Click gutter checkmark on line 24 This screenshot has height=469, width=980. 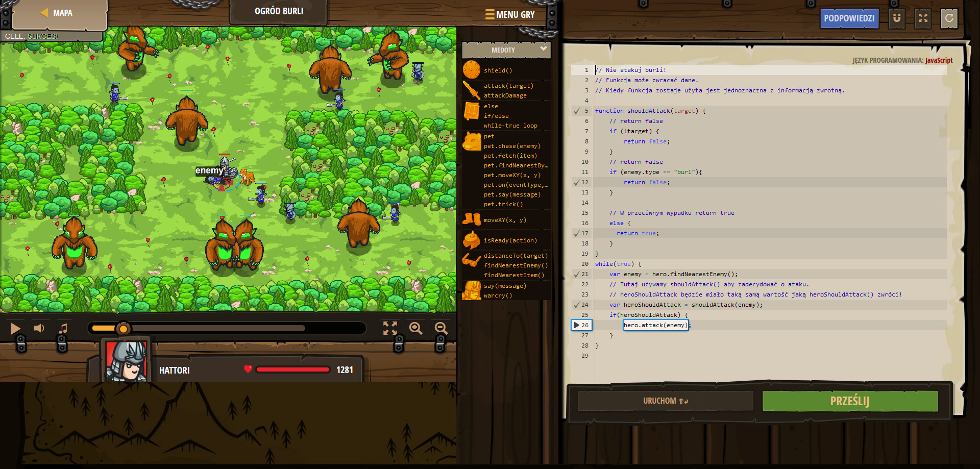(577, 305)
